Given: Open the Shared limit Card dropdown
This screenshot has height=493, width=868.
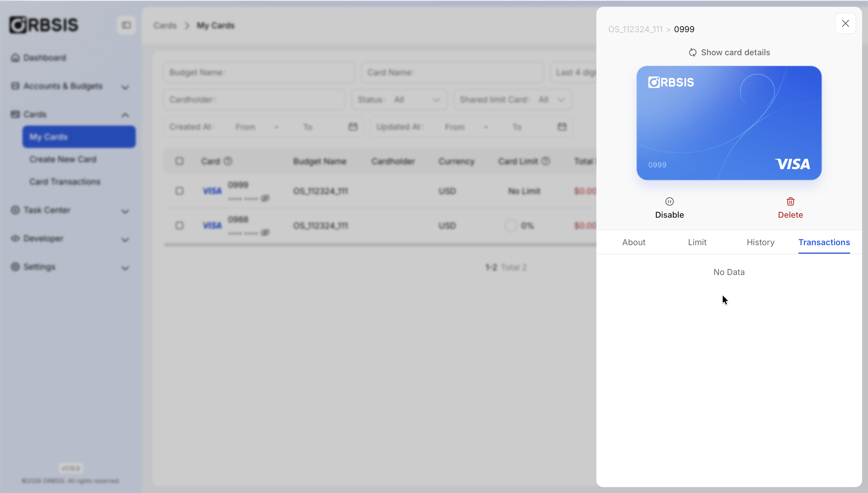Looking at the screenshot, I should [513, 100].
